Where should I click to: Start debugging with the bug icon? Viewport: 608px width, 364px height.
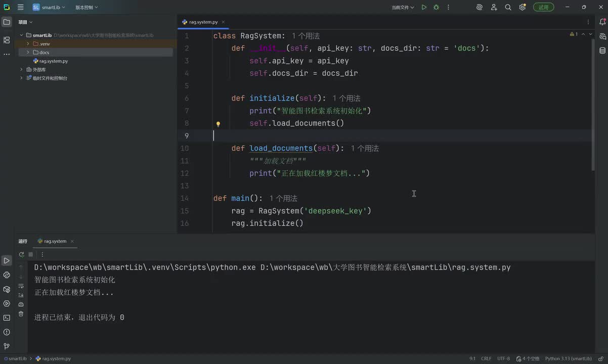tap(436, 7)
